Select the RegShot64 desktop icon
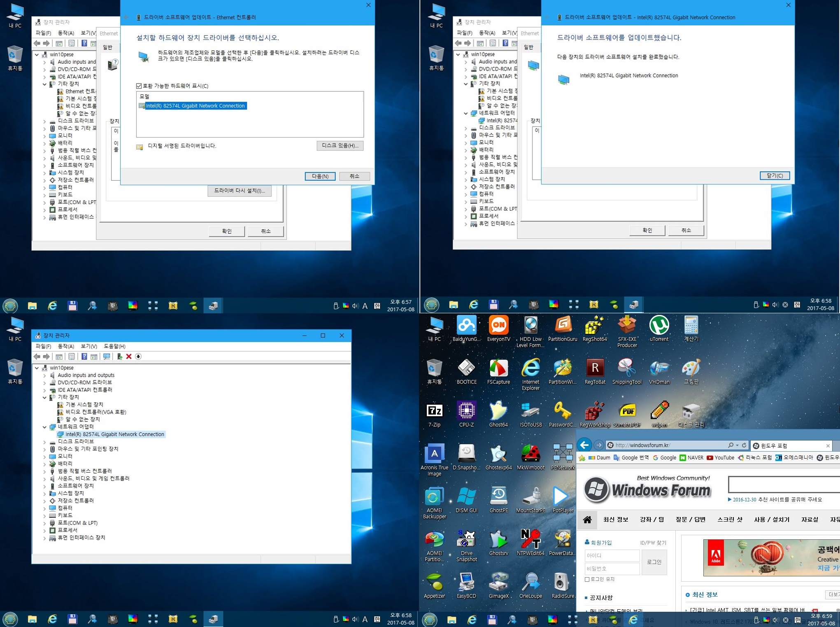Viewport: 840px width, 627px height. (x=595, y=329)
